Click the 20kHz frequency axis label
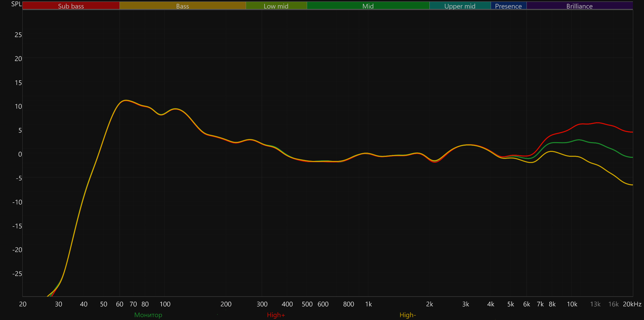Image resolution: width=644 pixels, height=320 pixels. 632,304
